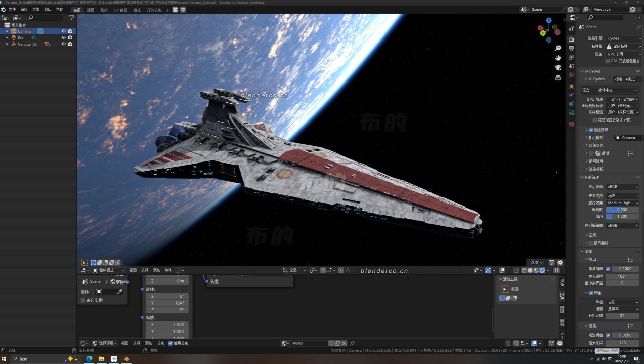Open the Object properties tab icon
Viewport: 644px width, 364px height.
[x=571, y=86]
